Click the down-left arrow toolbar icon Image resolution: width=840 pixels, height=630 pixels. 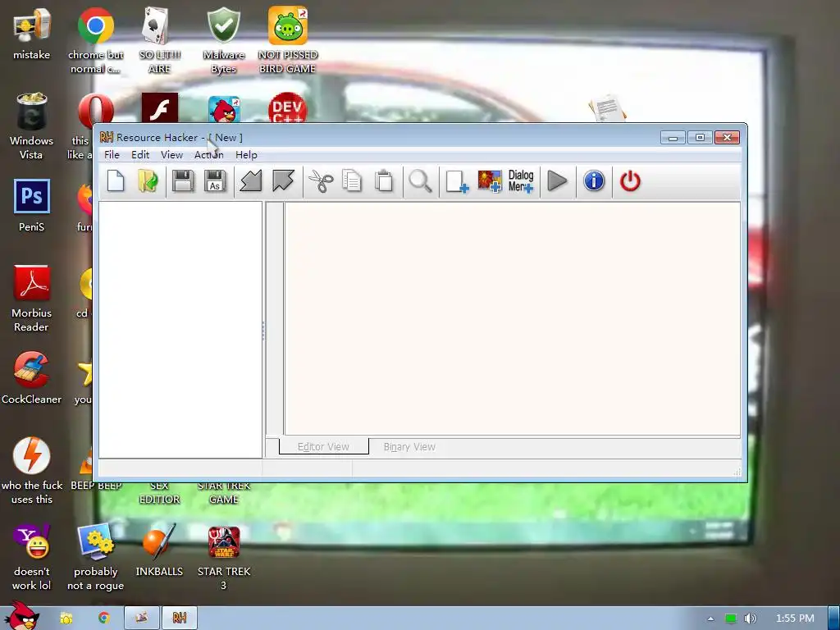point(251,181)
